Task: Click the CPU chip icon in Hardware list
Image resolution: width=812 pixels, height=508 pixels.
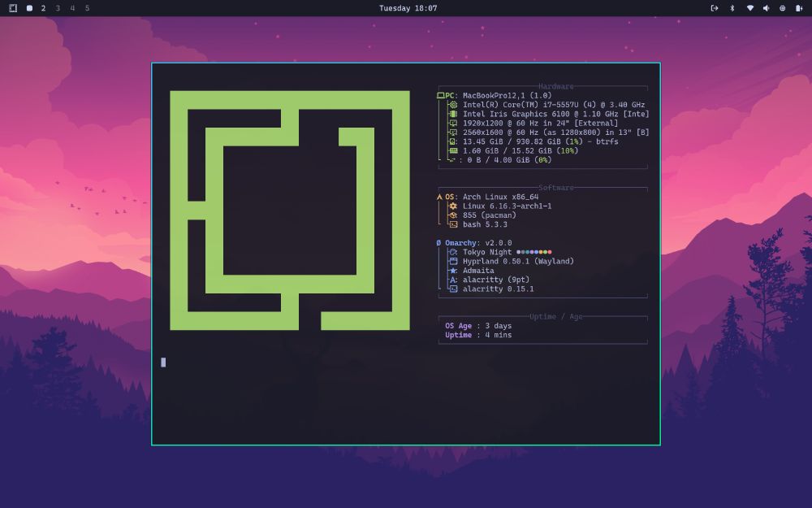Action: [x=453, y=105]
